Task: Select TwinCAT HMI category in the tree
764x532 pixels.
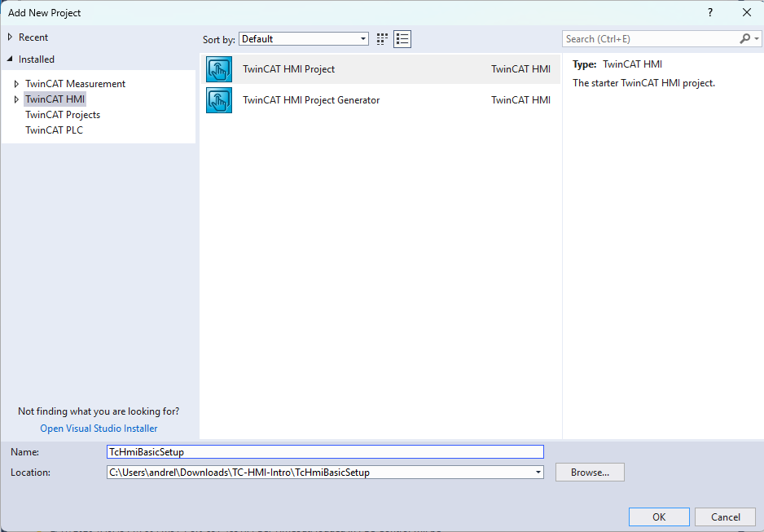Action: point(55,99)
